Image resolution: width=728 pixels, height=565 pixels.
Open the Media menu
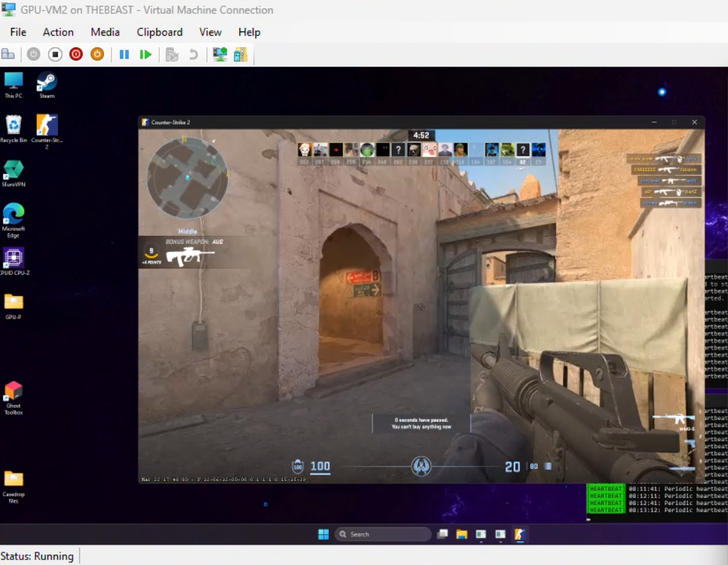[105, 32]
